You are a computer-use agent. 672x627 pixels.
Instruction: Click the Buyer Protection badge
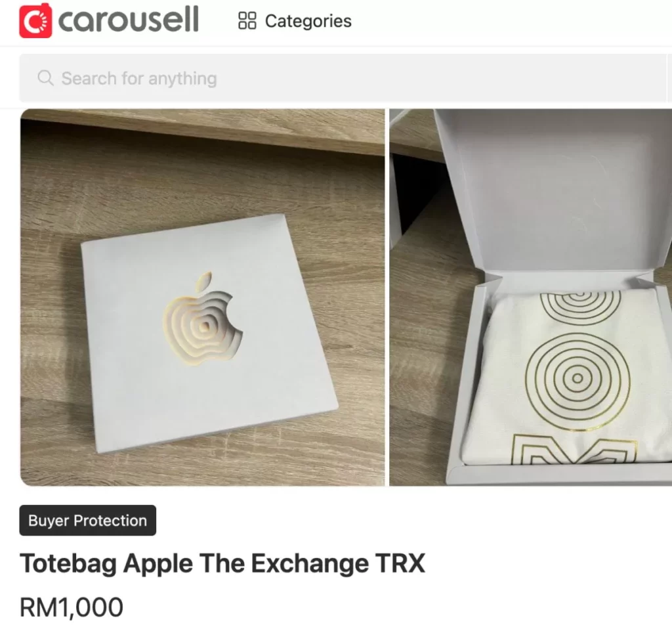[x=88, y=520]
